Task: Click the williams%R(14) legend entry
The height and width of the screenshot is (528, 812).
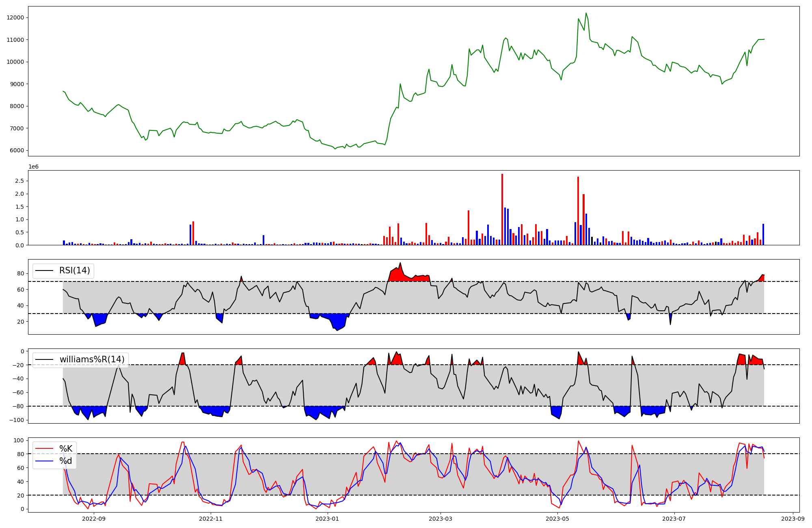Action: point(92,359)
